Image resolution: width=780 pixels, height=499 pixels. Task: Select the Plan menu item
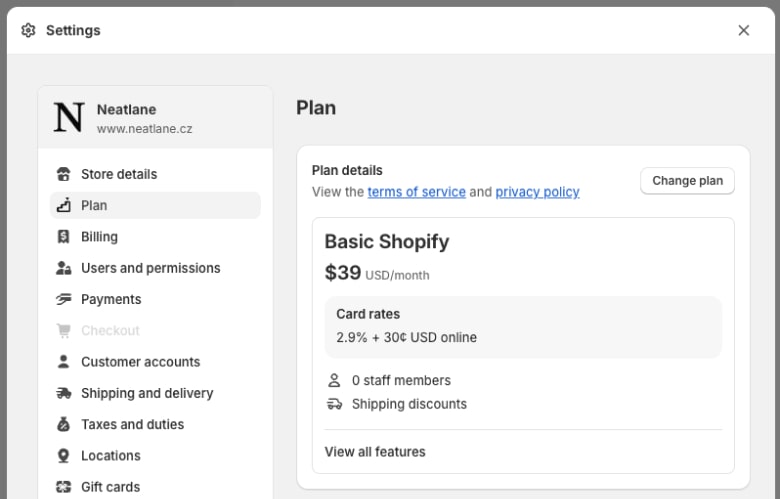coord(155,205)
